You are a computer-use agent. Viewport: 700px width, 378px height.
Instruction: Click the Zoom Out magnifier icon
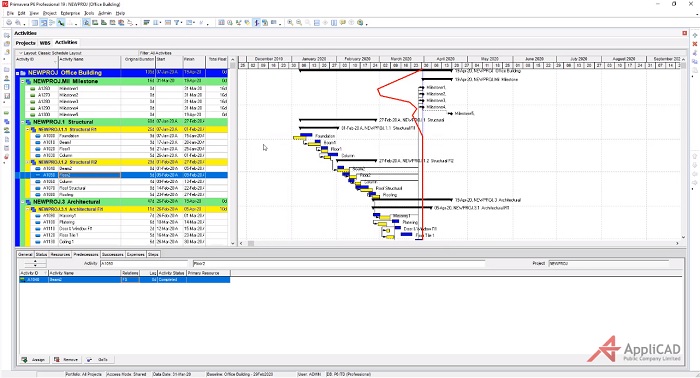coord(299,23)
